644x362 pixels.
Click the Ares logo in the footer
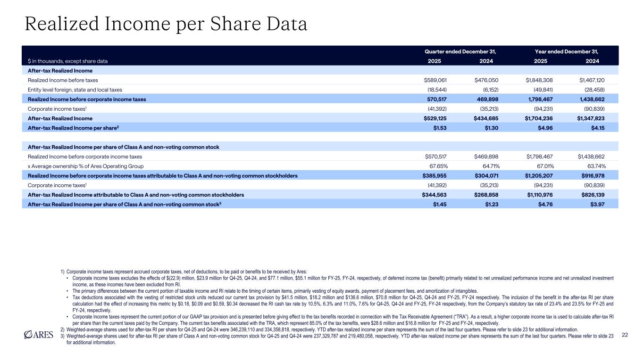40,335
